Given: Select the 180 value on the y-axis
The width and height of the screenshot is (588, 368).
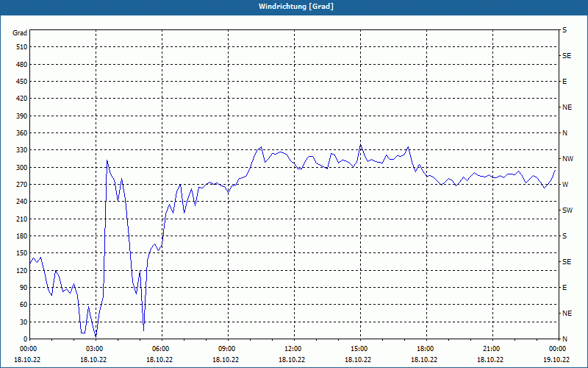Looking at the screenshot, I should point(22,236).
